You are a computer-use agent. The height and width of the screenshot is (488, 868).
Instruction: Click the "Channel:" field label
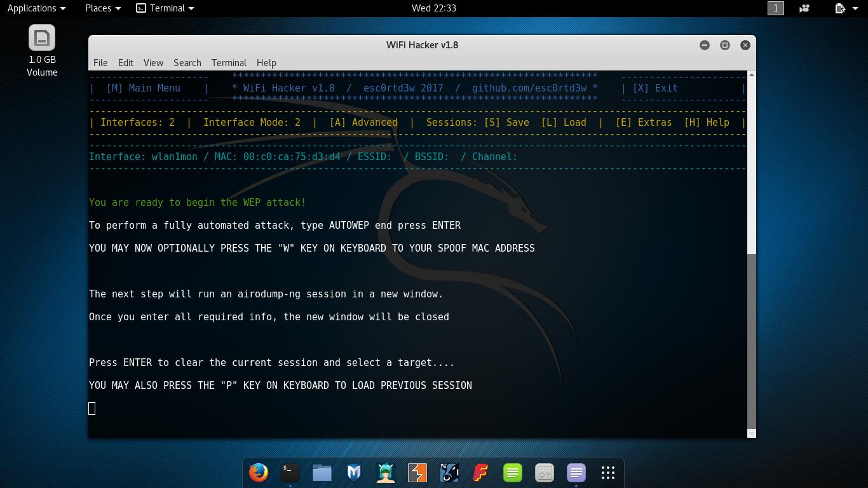coord(495,157)
